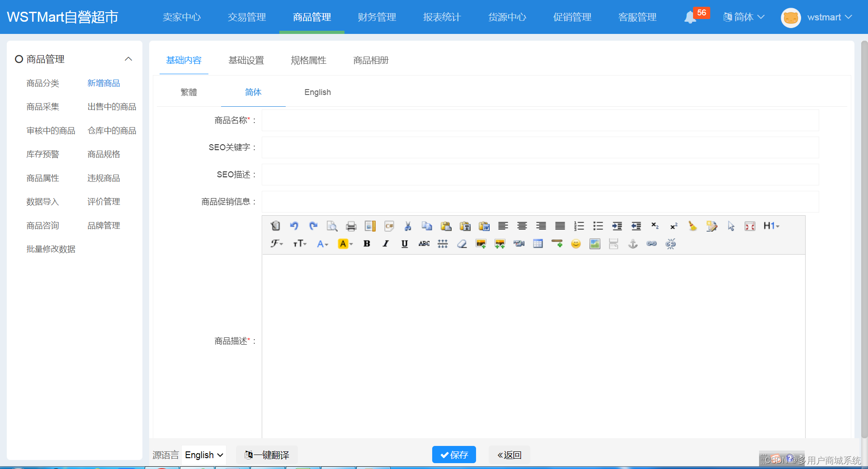
Task: Open font size dropdown in editor
Action: [300, 244]
